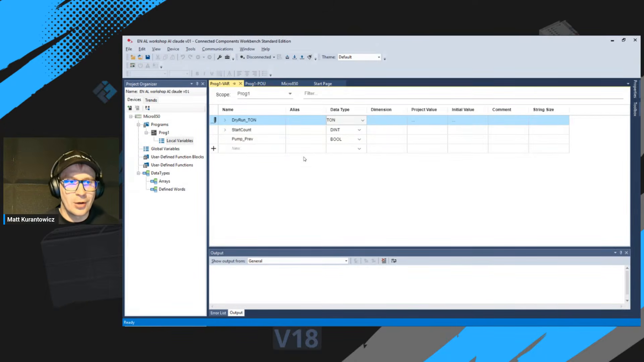Image resolution: width=644 pixels, height=362 pixels.
Task: Select Local Variables in the tree
Action: click(x=179, y=141)
